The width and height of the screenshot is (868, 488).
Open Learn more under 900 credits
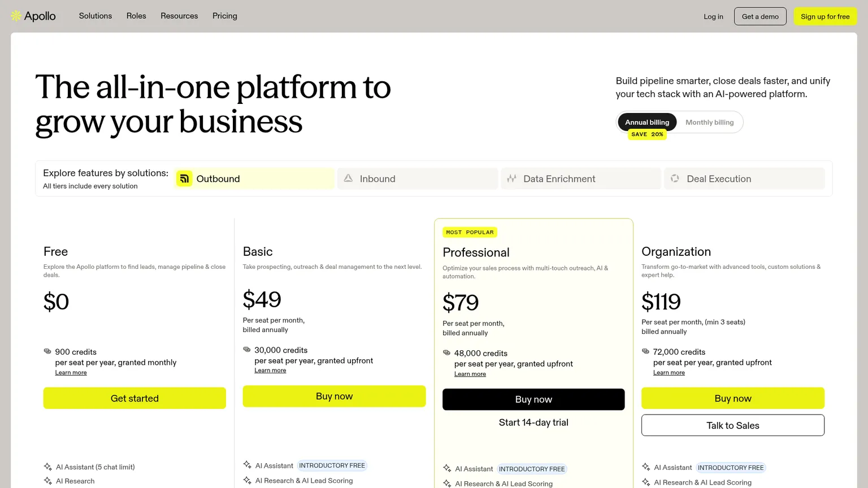tap(71, 373)
